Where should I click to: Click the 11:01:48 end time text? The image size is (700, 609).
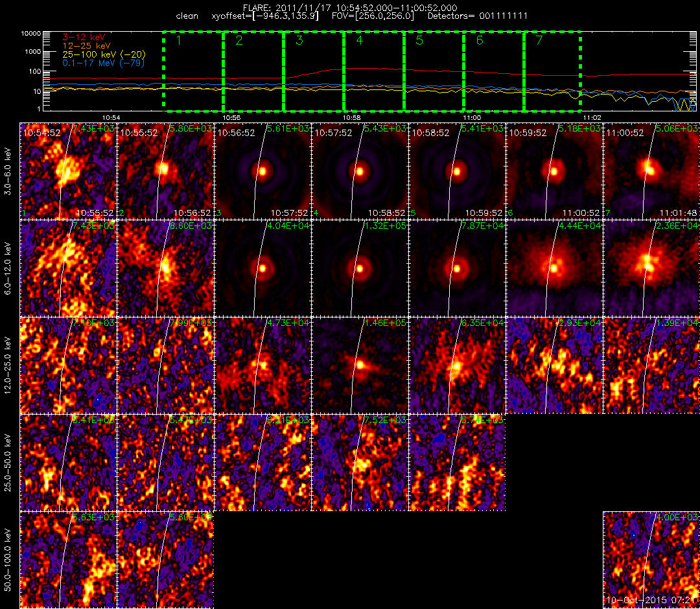click(678, 213)
